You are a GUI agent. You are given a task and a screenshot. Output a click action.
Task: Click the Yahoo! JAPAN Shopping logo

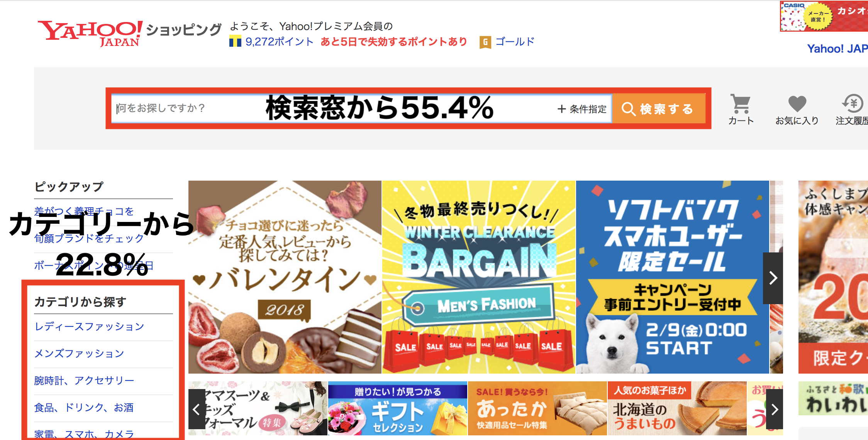pyautogui.click(x=129, y=33)
